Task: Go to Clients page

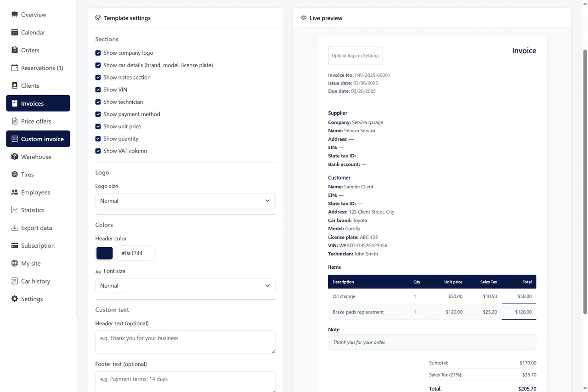Action: (38, 86)
